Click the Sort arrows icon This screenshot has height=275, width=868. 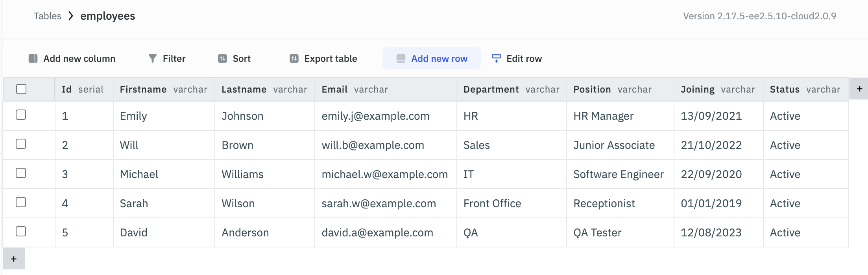pyautogui.click(x=223, y=59)
